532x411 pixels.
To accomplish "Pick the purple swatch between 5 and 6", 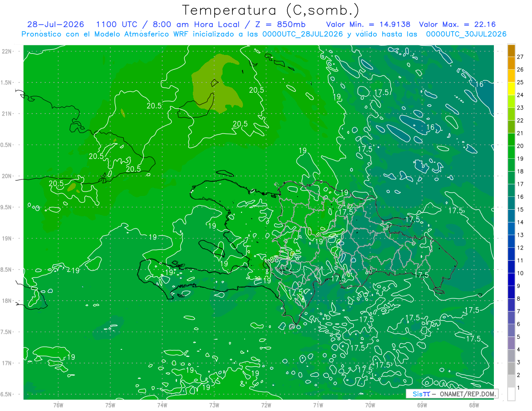I will click(x=511, y=330).
